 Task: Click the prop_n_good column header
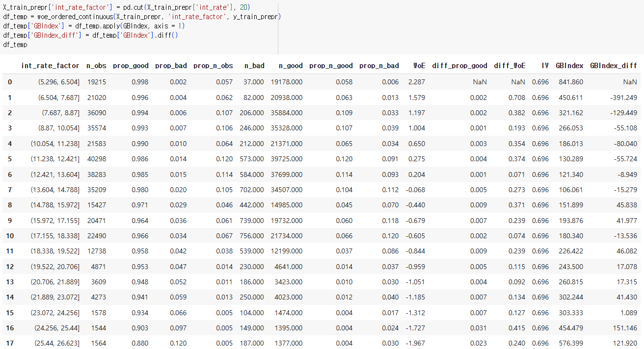[331, 66]
